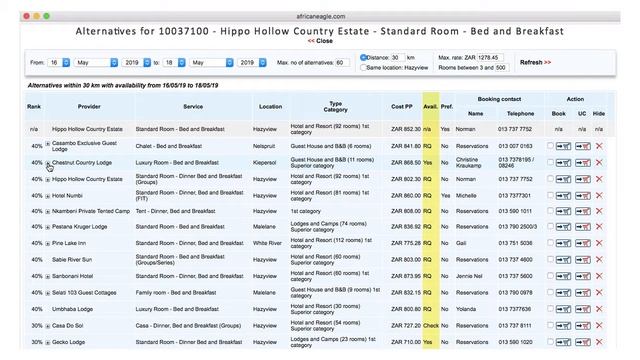640x360 pixels.
Task: Tick the checkbox for Pine Lake Inn
Action: point(550,242)
